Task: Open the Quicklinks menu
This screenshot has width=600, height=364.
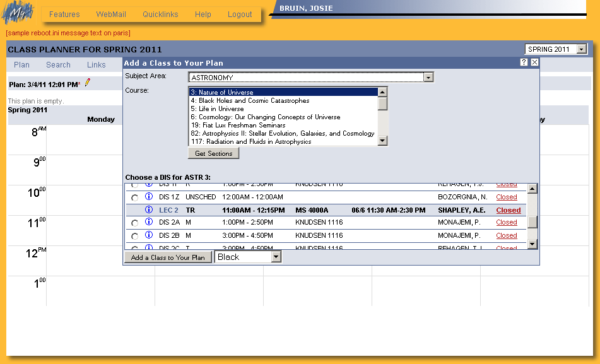Action: (160, 15)
